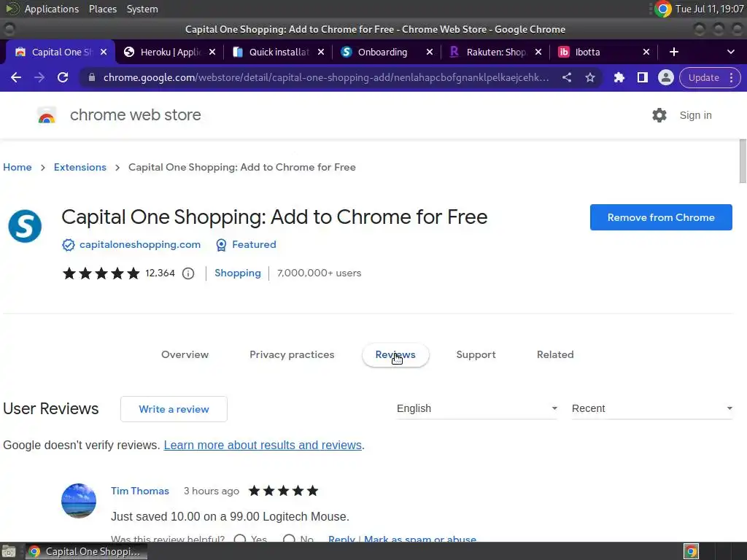The height and width of the screenshot is (560, 747).
Task: Close the Quick installation tab
Action: tap(321, 52)
